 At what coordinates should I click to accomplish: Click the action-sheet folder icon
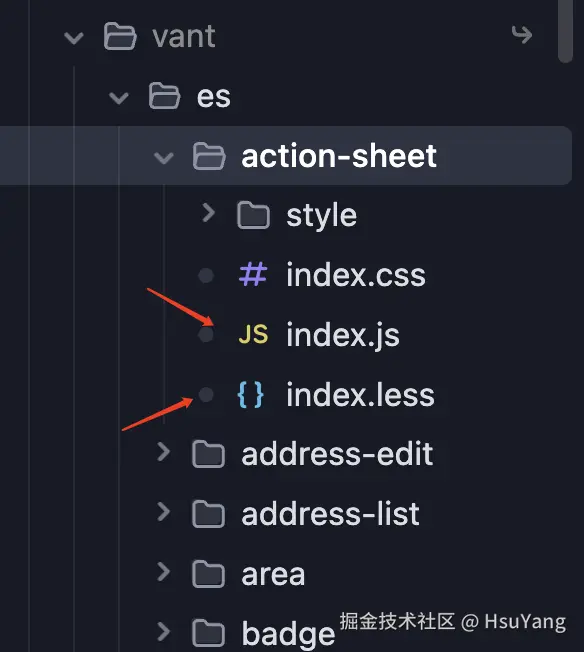click(209, 156)
